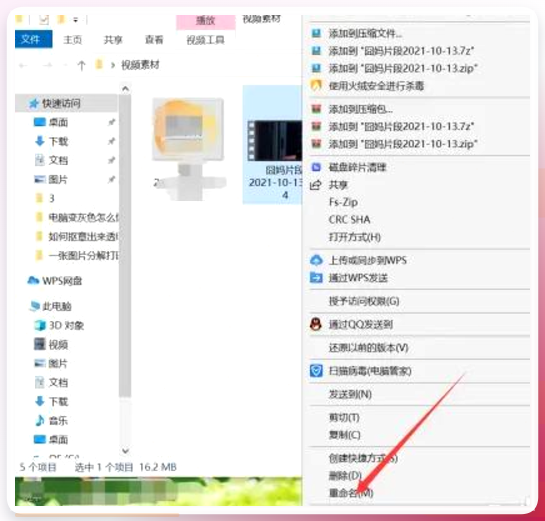Select the image file thumbnail with monitor icon
The image size is (545, 521).
click(189, 148)
